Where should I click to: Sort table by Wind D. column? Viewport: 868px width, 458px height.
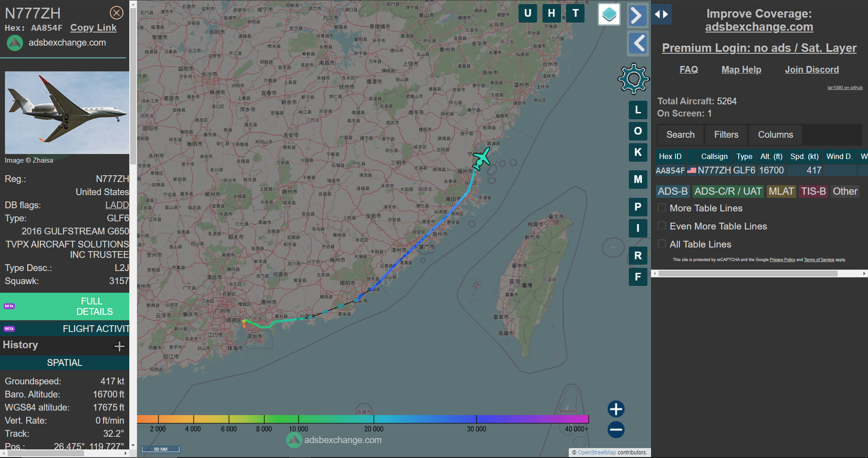coord(839,156)
